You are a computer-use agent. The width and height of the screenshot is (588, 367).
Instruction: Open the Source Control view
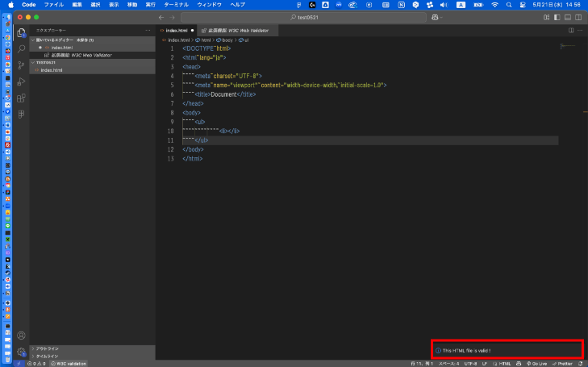(22, 65)
